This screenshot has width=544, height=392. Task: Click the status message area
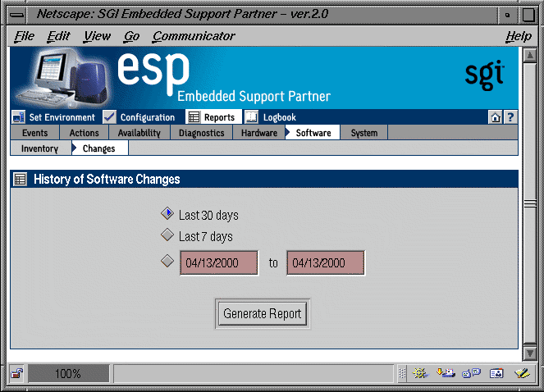(x=254, y=373)
